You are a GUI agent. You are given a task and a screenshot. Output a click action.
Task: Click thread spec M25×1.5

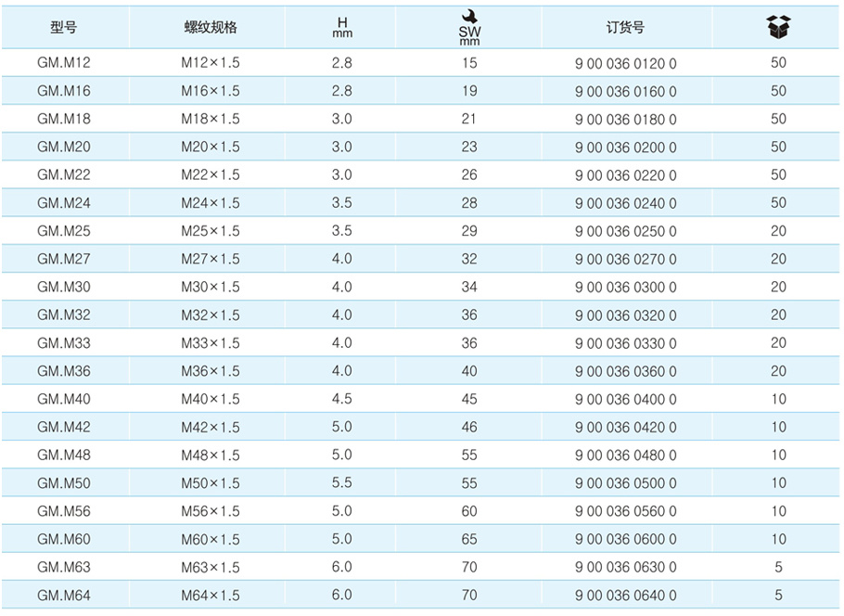point(210,231)
